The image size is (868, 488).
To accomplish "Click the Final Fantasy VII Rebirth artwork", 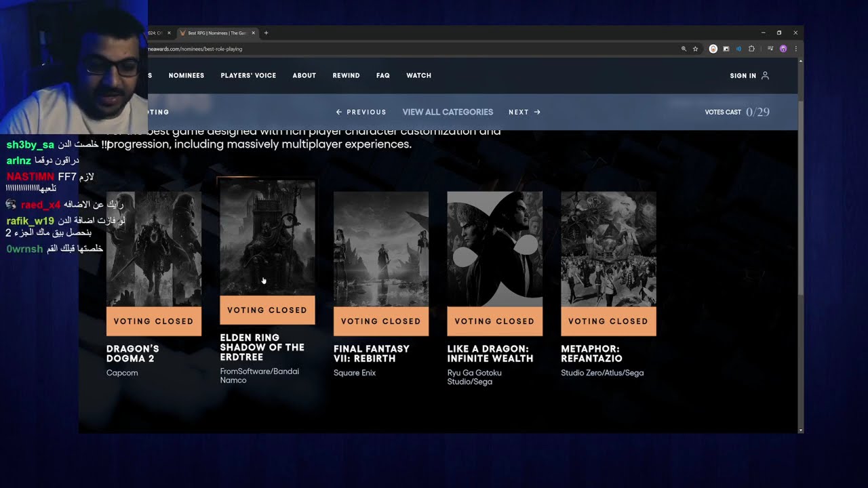I will click(381, 249).
